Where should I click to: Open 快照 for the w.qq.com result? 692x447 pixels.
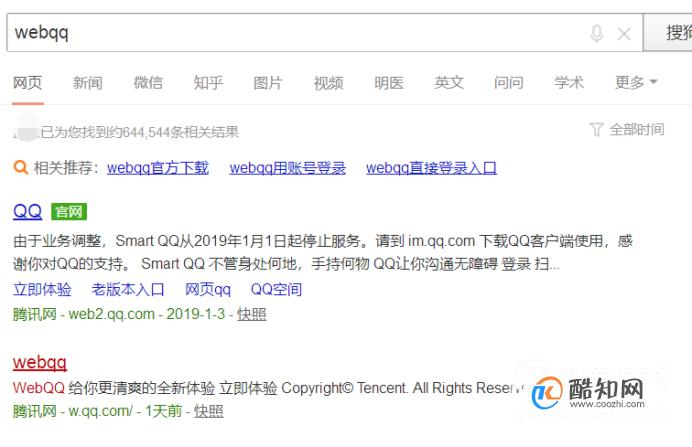(x=209, y=411)
